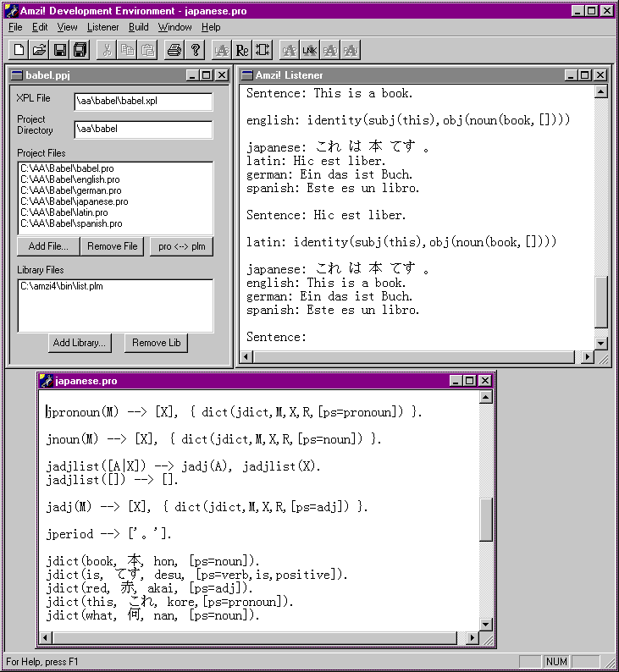The image size is (619, 672).
Task: Click the Add Library... button
Action: pos(79,343)
